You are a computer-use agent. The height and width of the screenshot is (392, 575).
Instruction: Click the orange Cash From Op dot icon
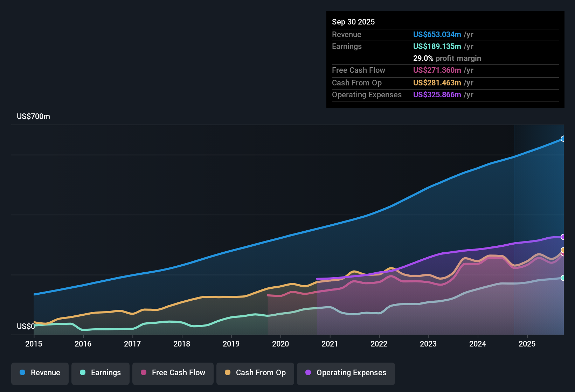point(228,373)
